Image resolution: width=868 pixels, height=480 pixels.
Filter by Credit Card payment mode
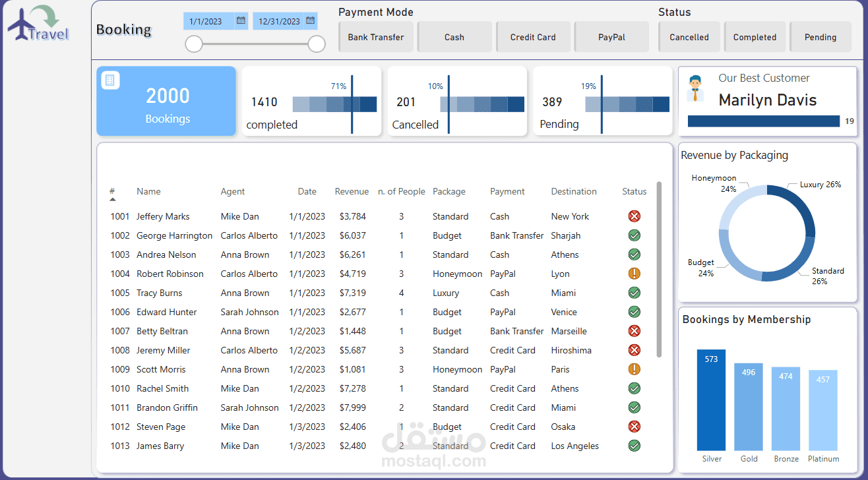(533, 37)
